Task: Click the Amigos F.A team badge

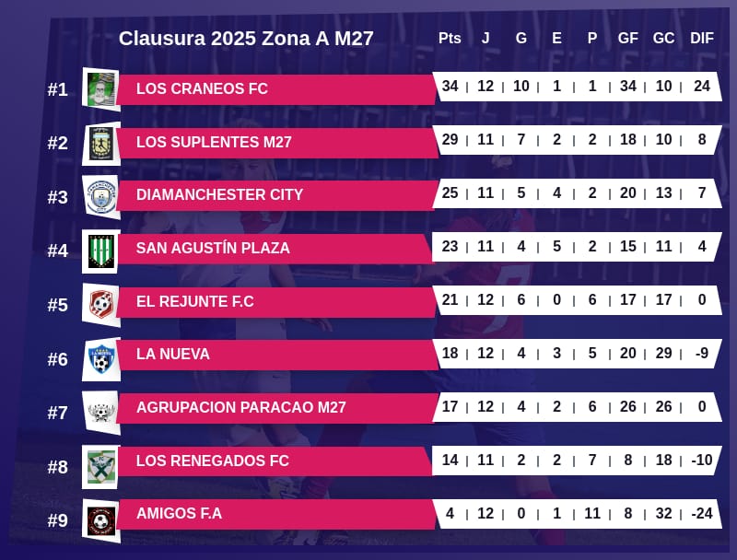Action: pyautogui.click(x=101, y=520)
